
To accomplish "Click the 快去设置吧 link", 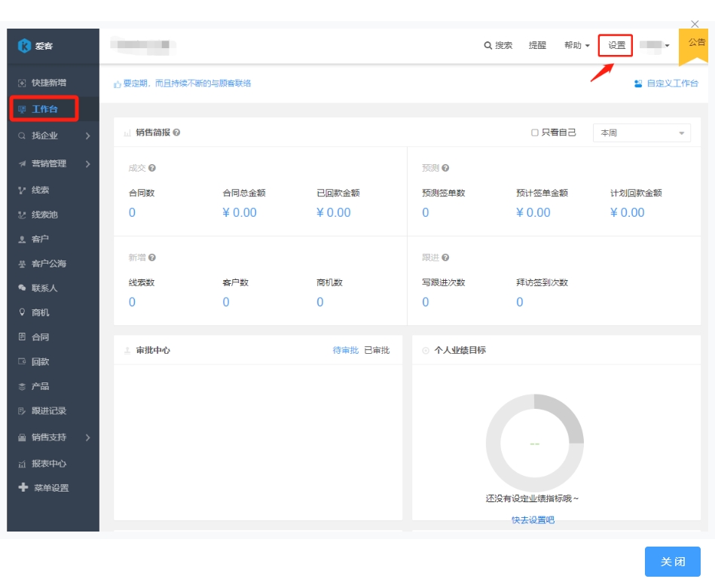I will tap(533, 519).
